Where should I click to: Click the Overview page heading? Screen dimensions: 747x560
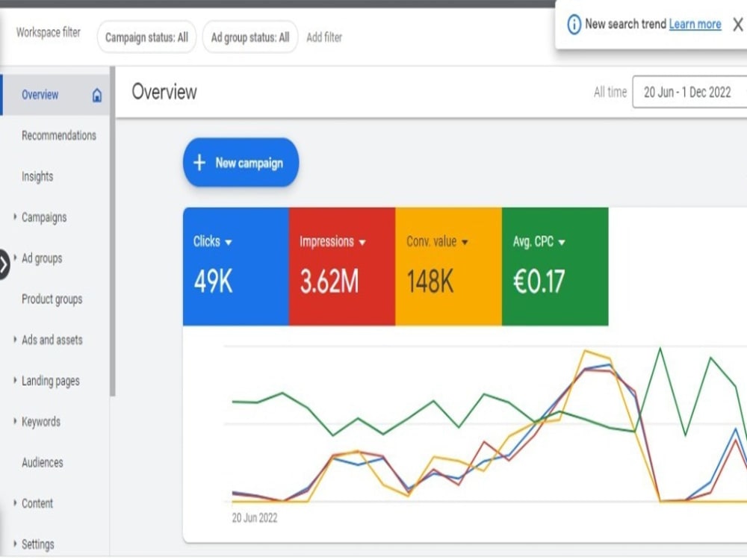point(164,92)
